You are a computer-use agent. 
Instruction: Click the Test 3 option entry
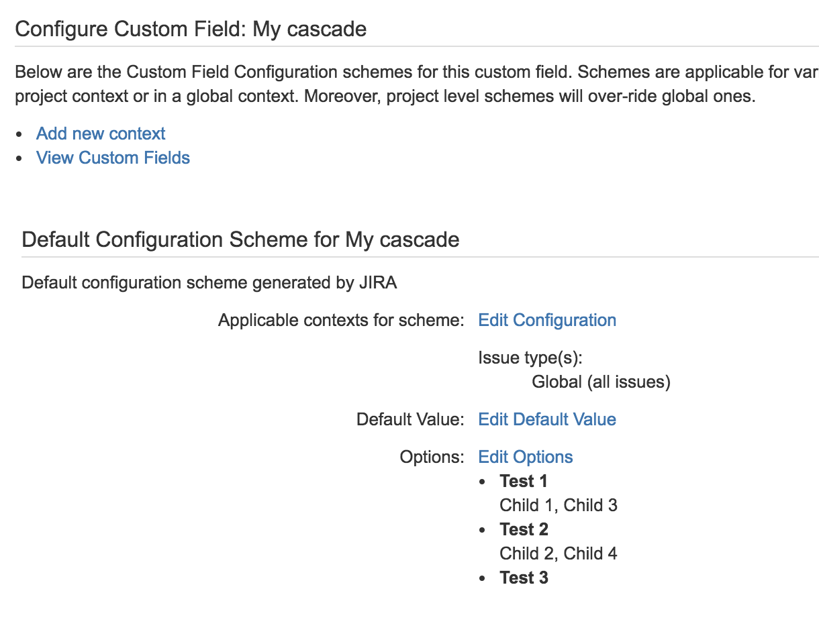coord(524,578)
